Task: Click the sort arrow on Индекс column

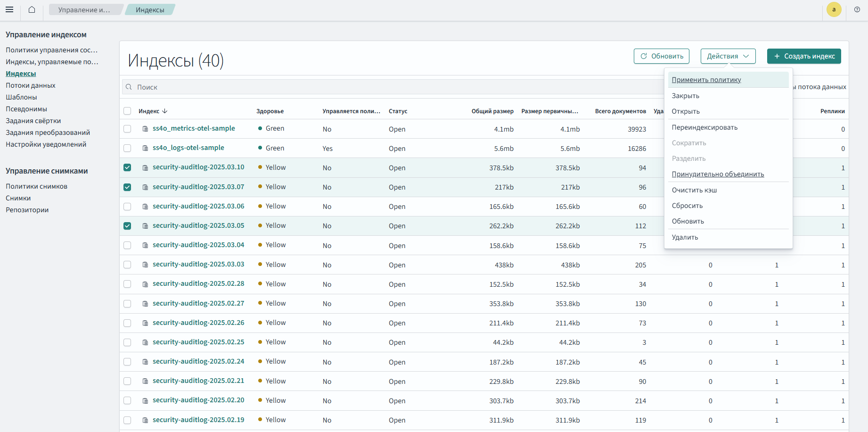Action: point(164,111)
